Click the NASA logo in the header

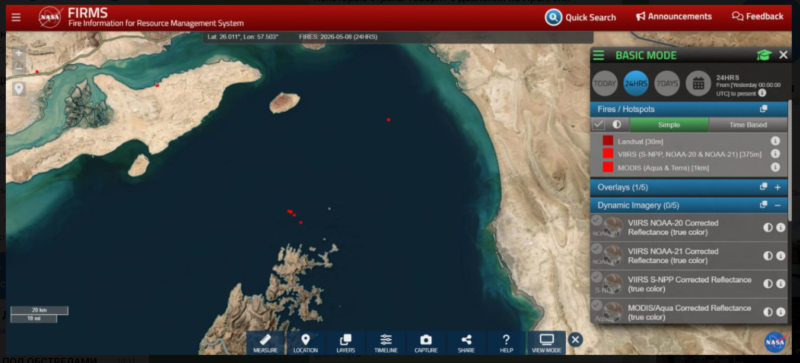tap(50, 17)
